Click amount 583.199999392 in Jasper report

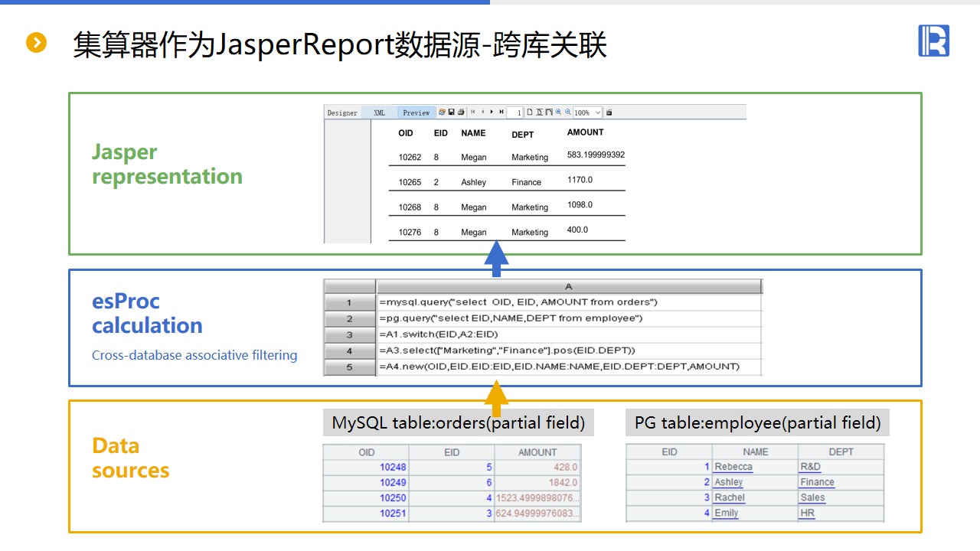[596, 155]
